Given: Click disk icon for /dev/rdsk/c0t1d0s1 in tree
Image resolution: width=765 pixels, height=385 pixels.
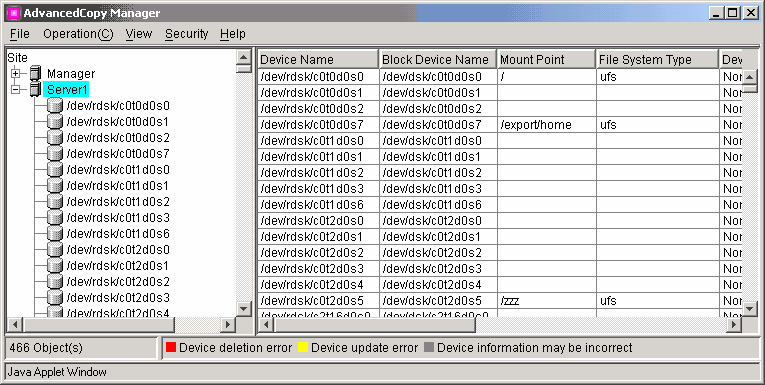Looking at the screenshot, I should [55, 186].
